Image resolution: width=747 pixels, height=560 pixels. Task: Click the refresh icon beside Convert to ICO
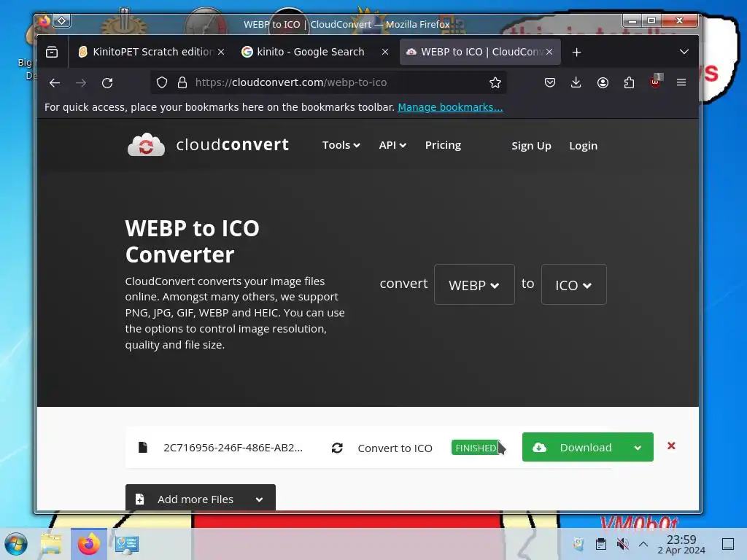pos(337,448)
